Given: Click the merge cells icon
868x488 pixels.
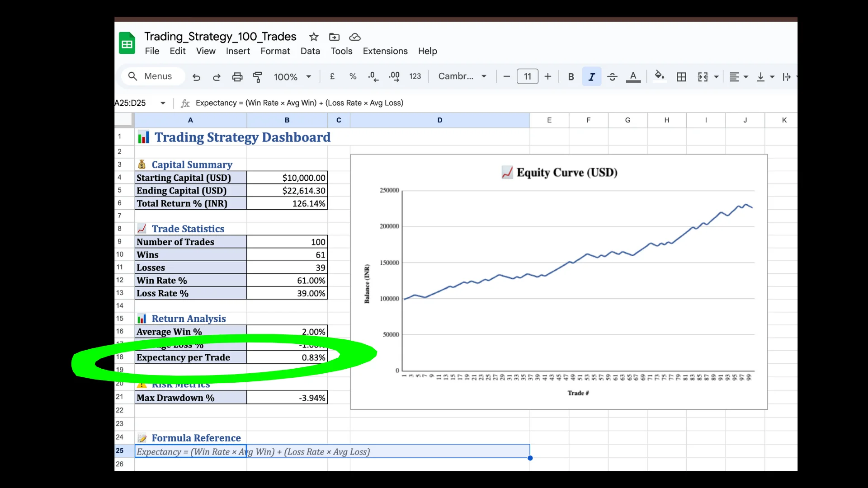Looking at the screenshot, I should [x=703, y=77].
